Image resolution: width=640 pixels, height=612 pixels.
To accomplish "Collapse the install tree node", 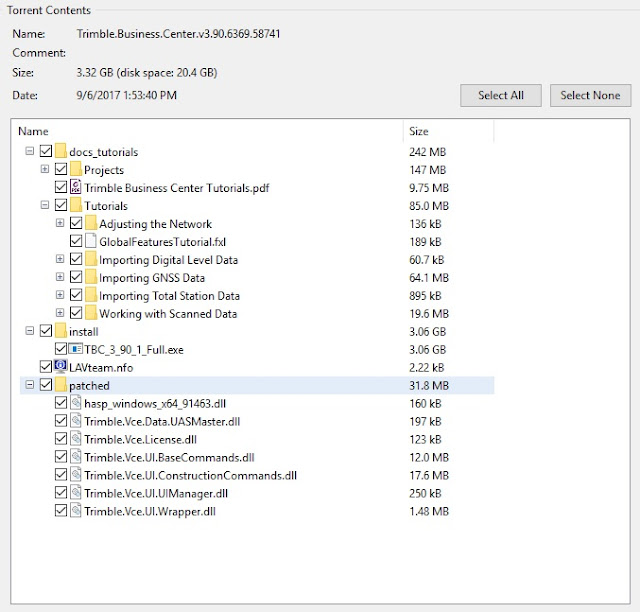I will pos(29,331).
